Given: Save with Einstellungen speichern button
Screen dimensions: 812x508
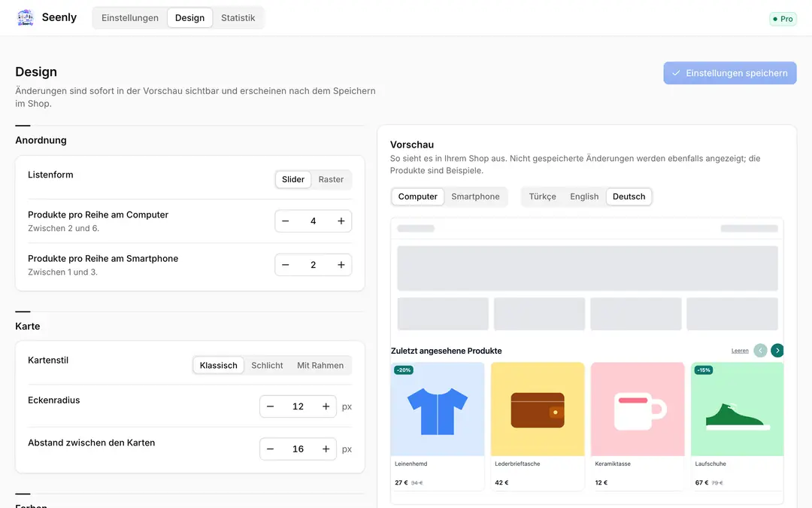Looking at the screenshot, I should click(x=729, y=73).
